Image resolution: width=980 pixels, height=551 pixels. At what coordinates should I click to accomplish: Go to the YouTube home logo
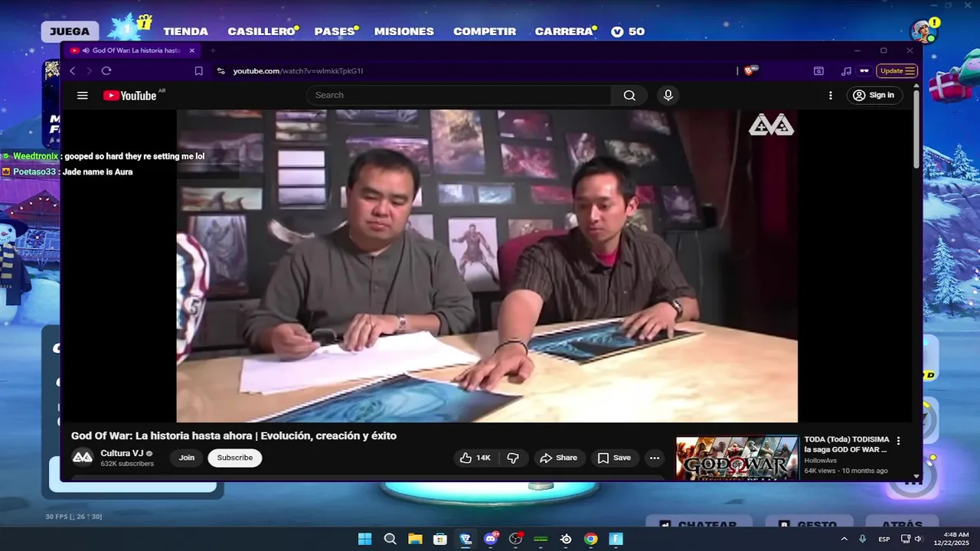tap(130, 96)
